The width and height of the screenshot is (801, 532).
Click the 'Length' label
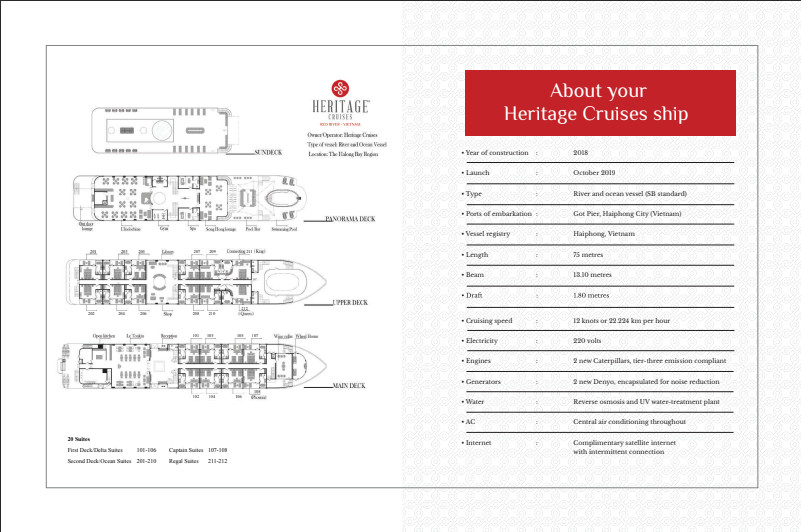click(477, 255)
